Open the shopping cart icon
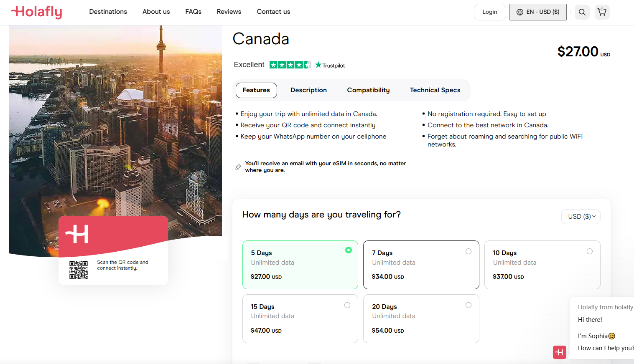634x364 pixels. point(602,12)
